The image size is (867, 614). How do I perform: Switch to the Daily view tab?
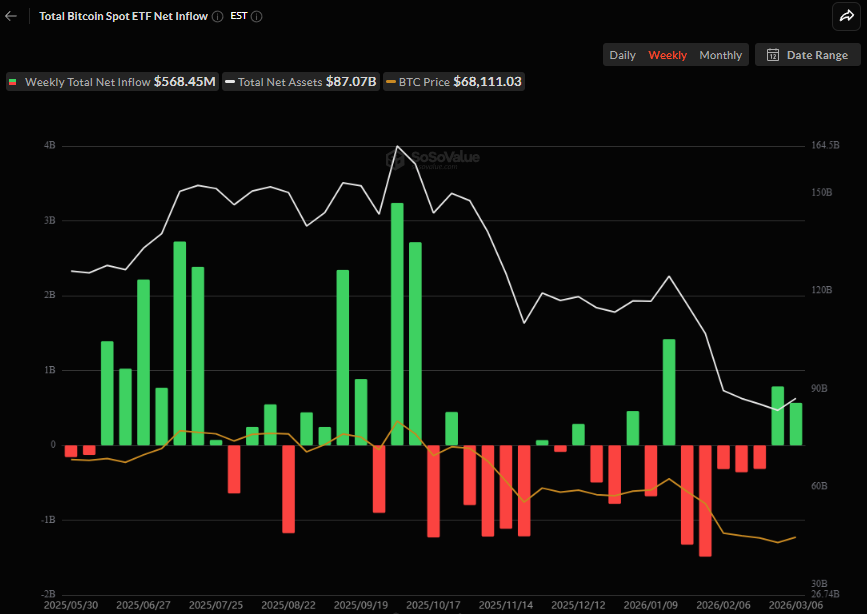pos(622,55)
